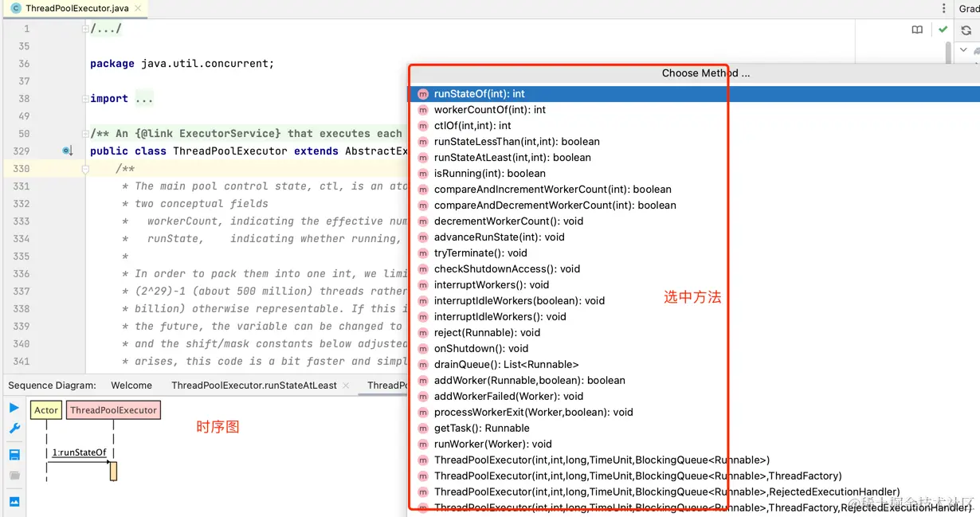Open sequence diagram settings wrench icon
980x517 pixels.
click(x=14, y=429)
